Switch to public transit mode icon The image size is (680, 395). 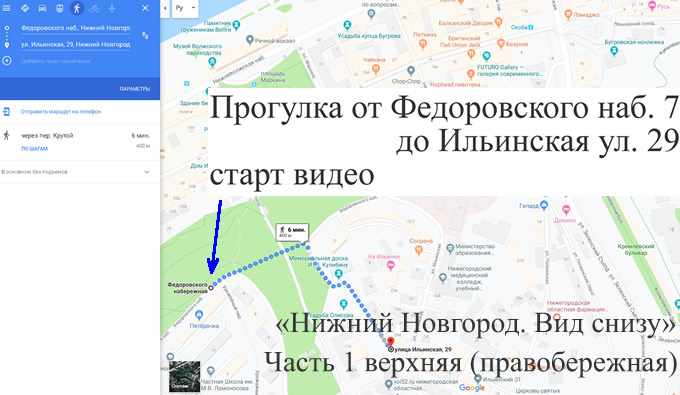coord(59,8)
